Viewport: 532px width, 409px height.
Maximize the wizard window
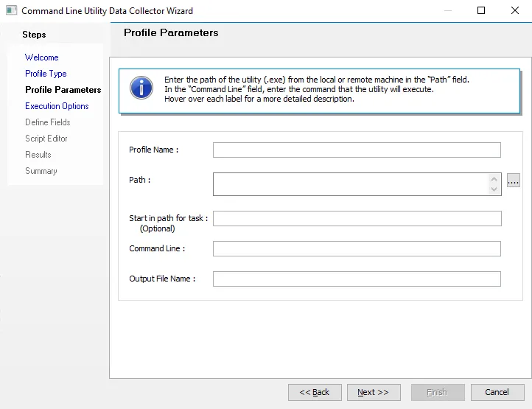click(480, 10)
